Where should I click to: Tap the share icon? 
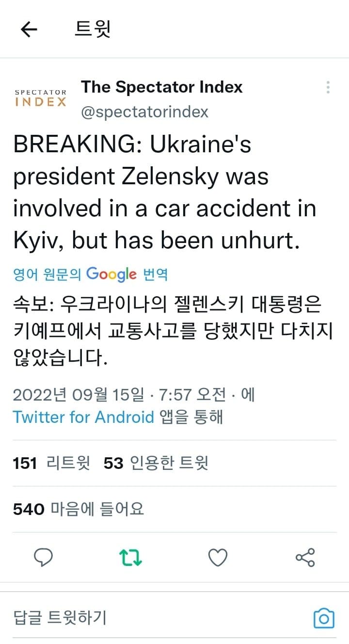[305, 558]
